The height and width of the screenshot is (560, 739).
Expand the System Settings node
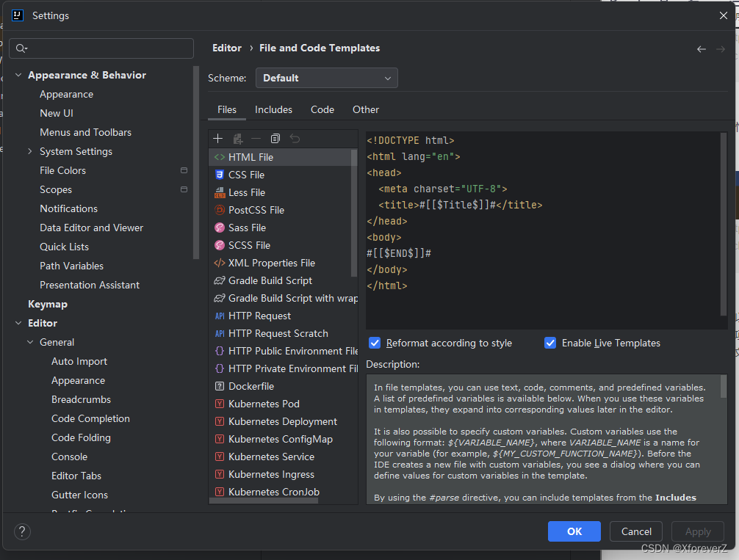[x=30, y=151]
